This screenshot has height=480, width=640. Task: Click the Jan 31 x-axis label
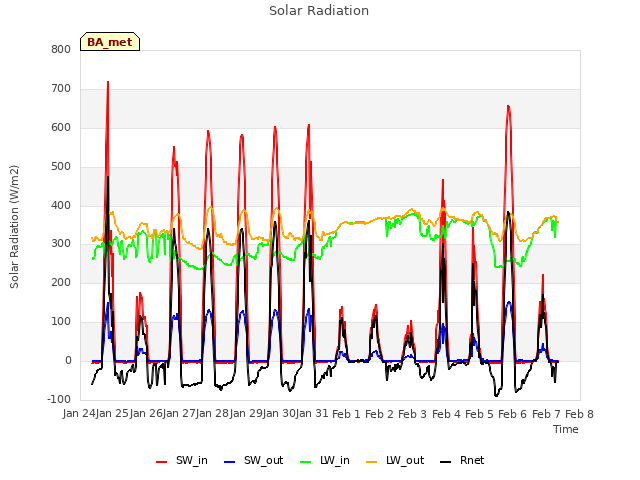[312, 413]
